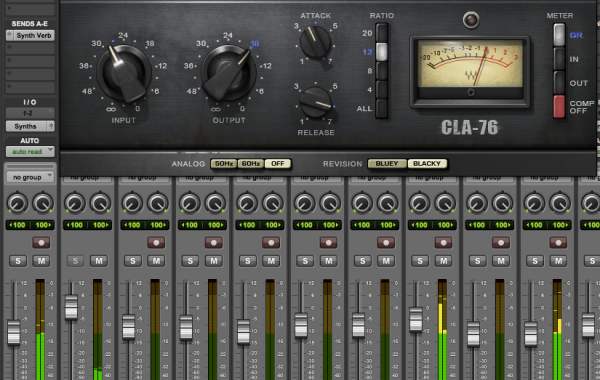Choose the BLUEY revision
This screenshot has width=600, height=380.
click(x=386, y=164)
